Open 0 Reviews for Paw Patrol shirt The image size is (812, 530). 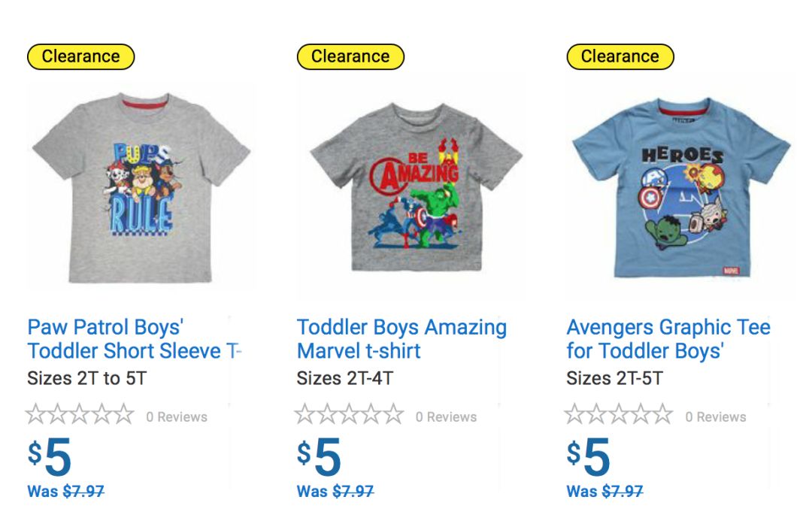[x=177, y=417]
